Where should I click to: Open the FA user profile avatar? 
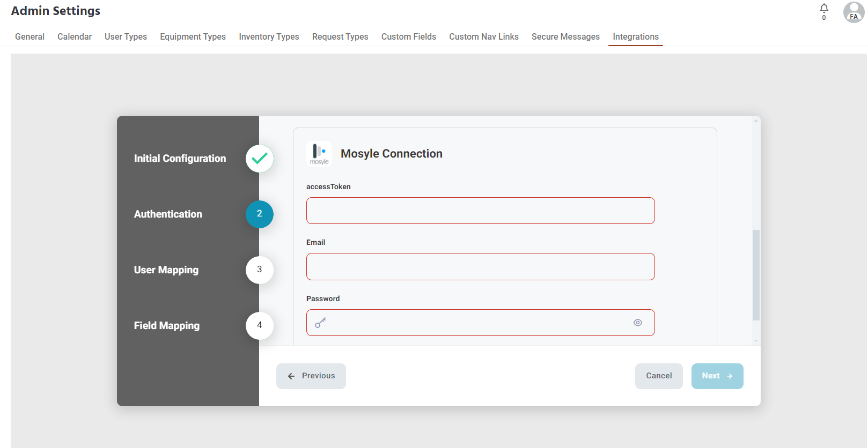[854, 12]
